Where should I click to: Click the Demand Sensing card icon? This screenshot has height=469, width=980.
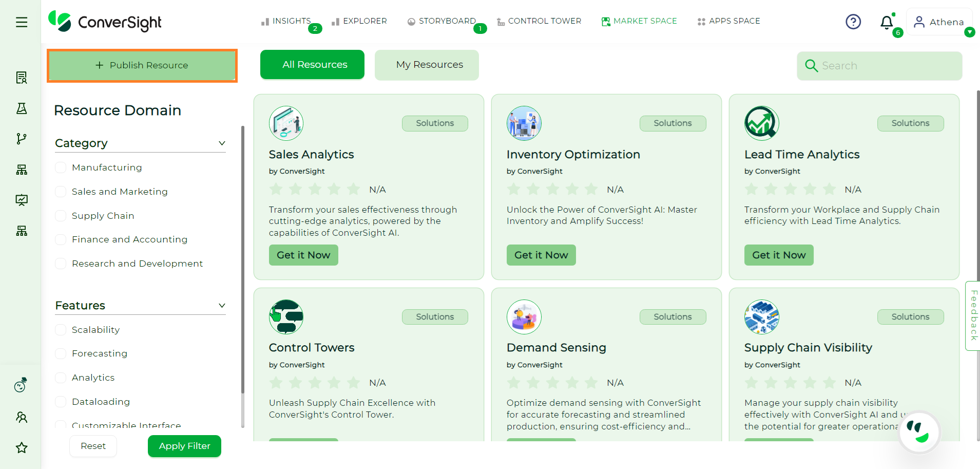524,317
